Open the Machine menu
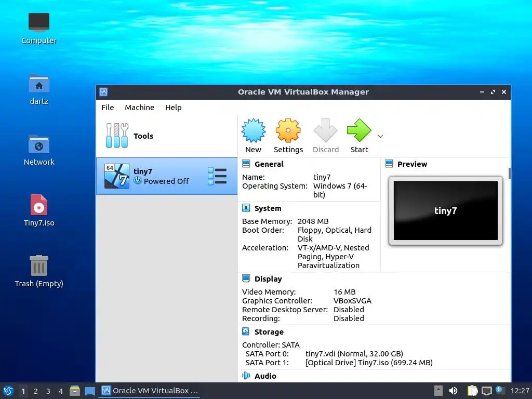Viewport: 532px width, 399px height. 139,107
